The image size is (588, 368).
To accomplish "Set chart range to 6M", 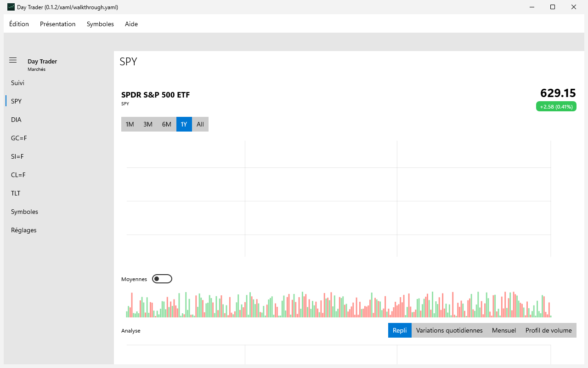I will 167,124.
